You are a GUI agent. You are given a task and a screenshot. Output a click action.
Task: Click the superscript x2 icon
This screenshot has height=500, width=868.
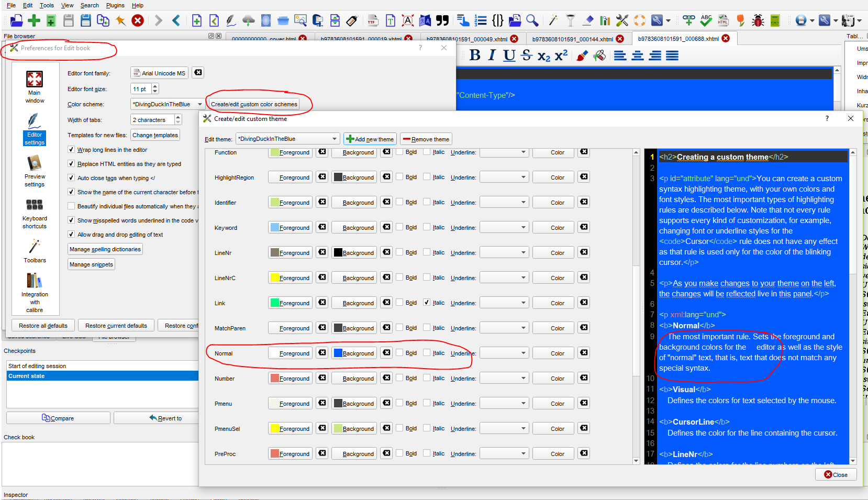coord(561,55)
